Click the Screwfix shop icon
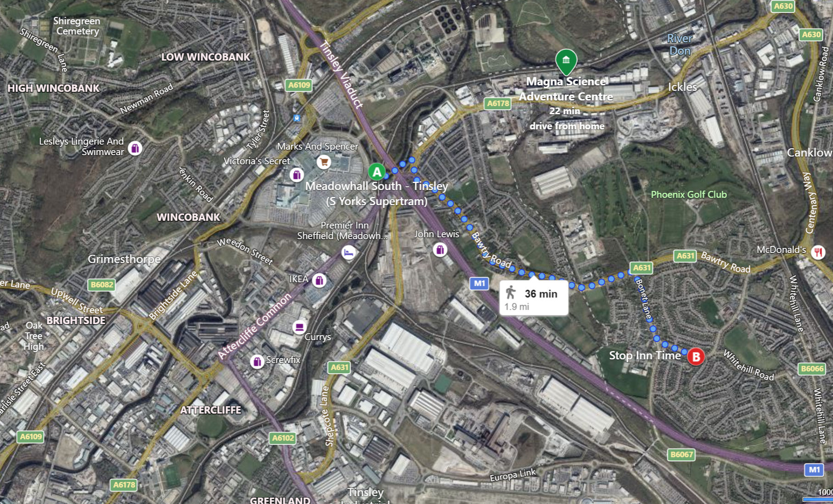 pos(257,361)
